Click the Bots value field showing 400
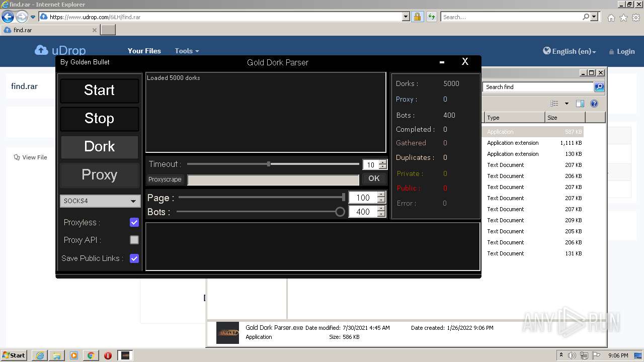This screenshot has height=362, width=644. 363,212
